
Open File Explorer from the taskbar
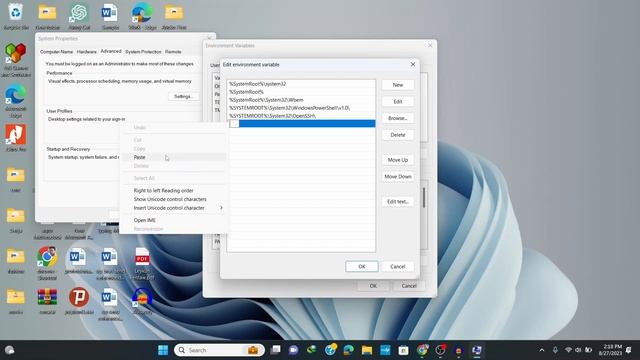367,350
